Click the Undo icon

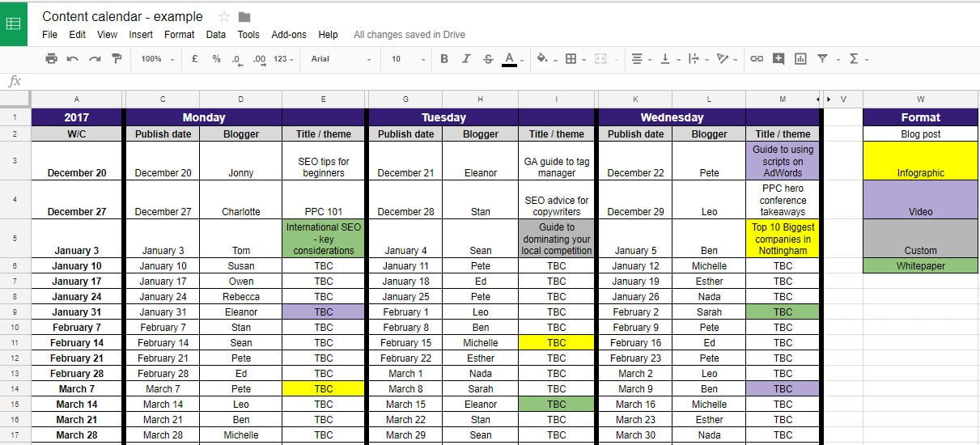[73, 58]
